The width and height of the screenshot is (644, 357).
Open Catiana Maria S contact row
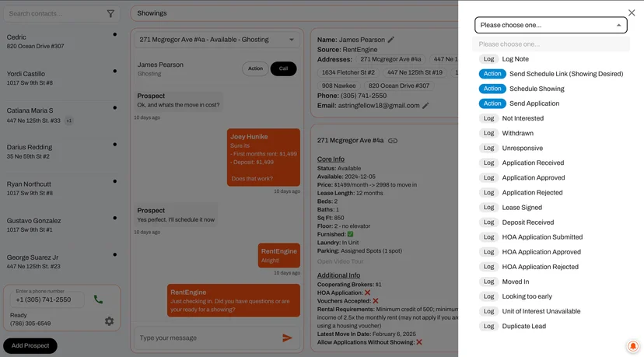point(61,115)
